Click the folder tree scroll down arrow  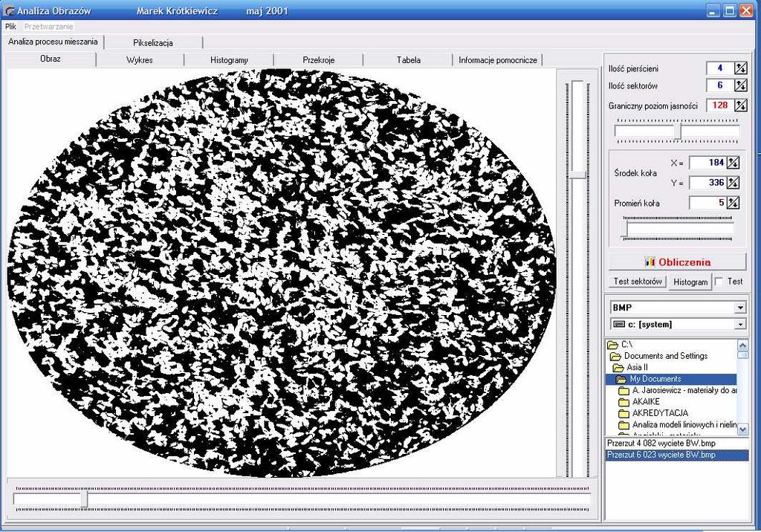(742, 429)
